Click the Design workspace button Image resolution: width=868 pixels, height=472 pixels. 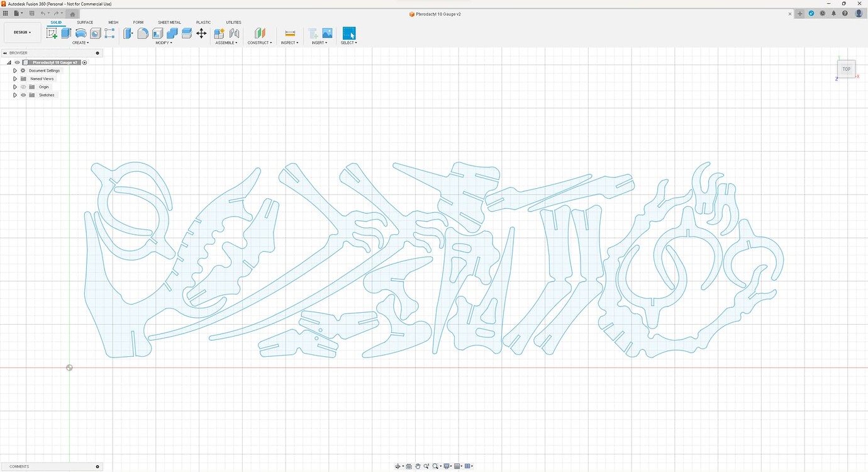(x=21, y=32)
